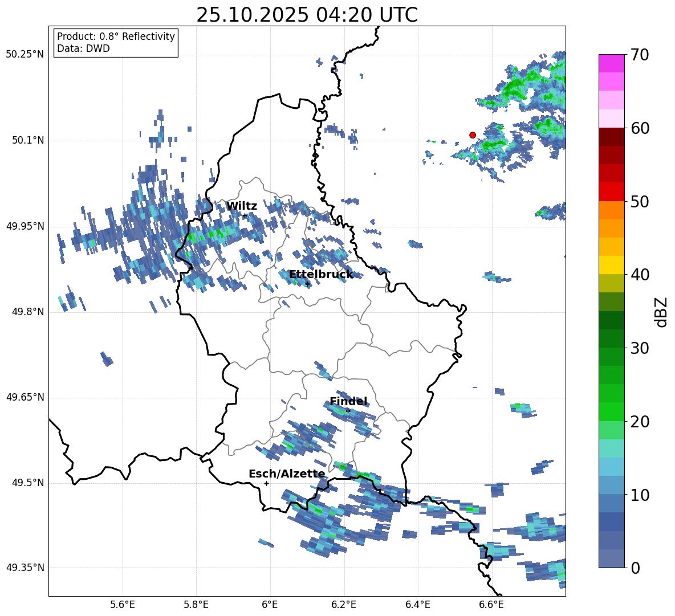Click the Ettelbruck city label
The height and width of the screenshot is (616, 675).
(x=321, y=275)
